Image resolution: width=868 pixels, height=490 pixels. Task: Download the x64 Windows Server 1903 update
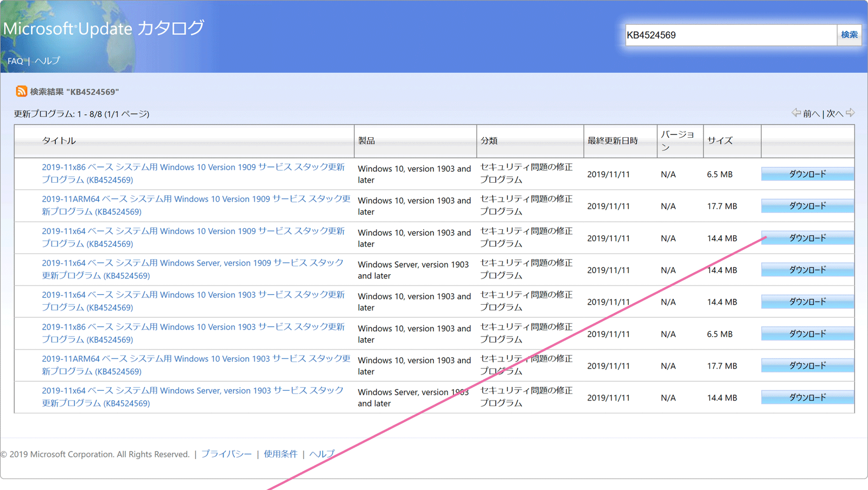point(807,398)
